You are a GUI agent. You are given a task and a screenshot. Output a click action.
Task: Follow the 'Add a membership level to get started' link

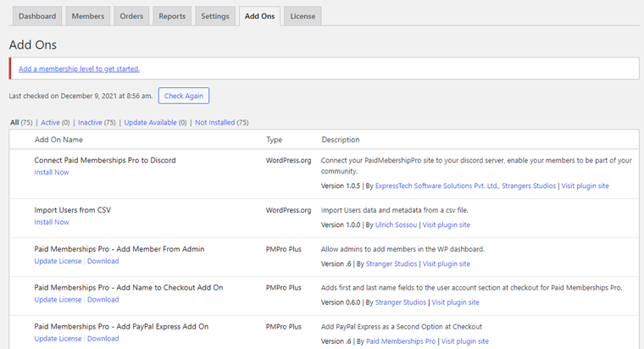point(79,69)
